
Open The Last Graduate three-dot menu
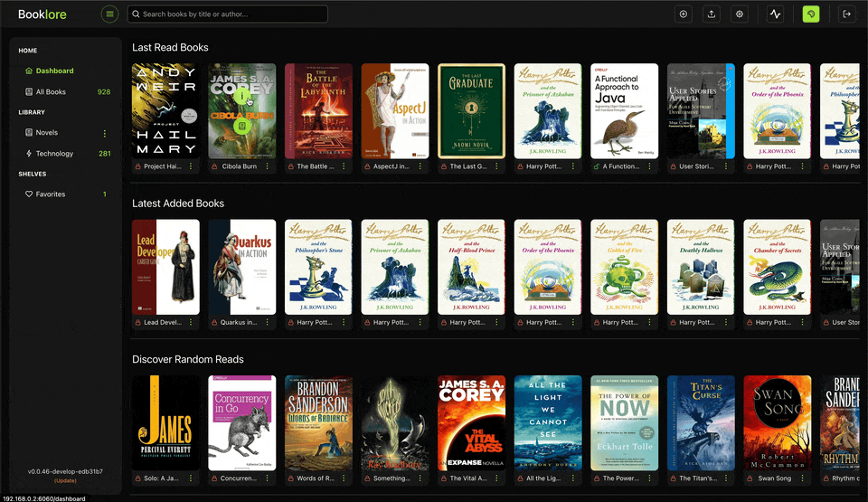(x=496, y=166)
